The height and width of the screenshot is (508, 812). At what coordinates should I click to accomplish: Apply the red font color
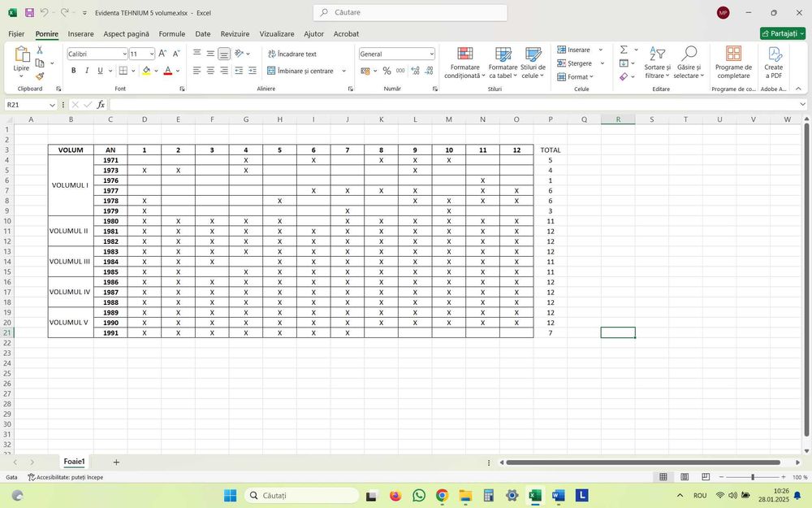pos(168,71)
